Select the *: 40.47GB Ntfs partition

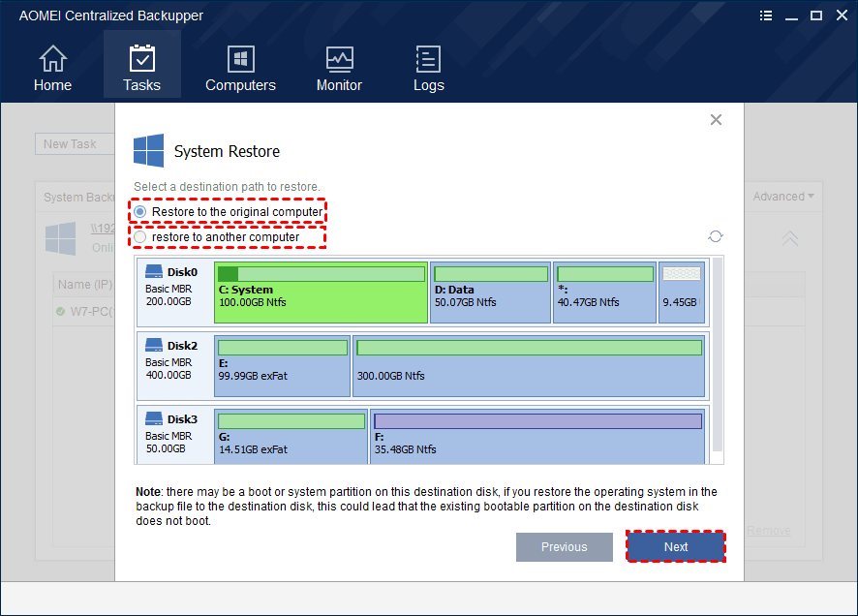pos(604,293)
